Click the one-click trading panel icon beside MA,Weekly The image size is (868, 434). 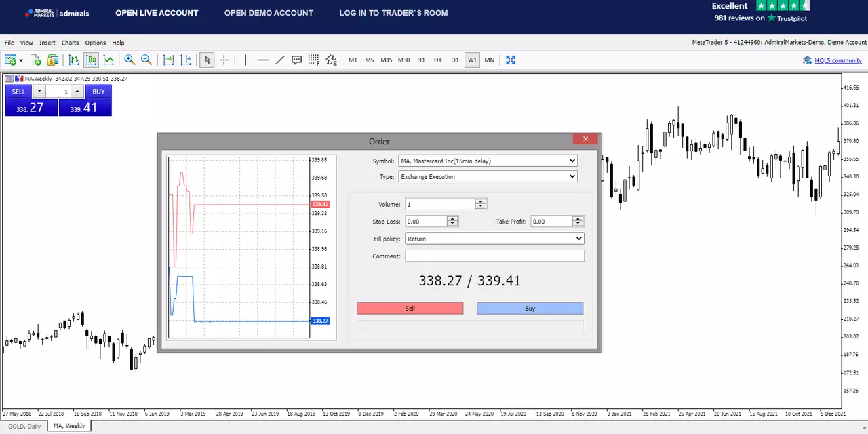click(x=9, y=79)
